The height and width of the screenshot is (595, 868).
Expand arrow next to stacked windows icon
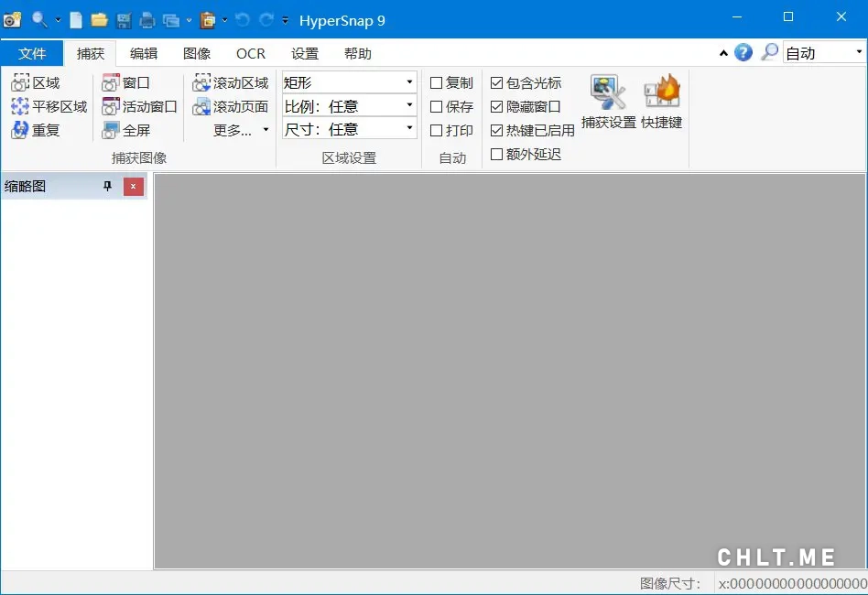coord(189,20)
